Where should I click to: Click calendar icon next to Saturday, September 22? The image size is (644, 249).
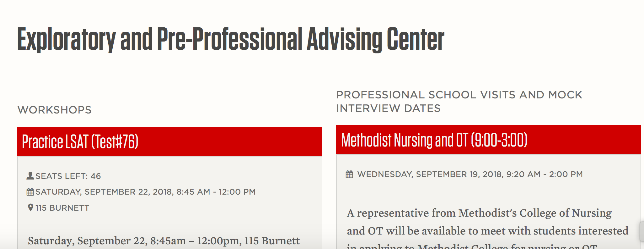pyautogui.click(x=30, y=192)
